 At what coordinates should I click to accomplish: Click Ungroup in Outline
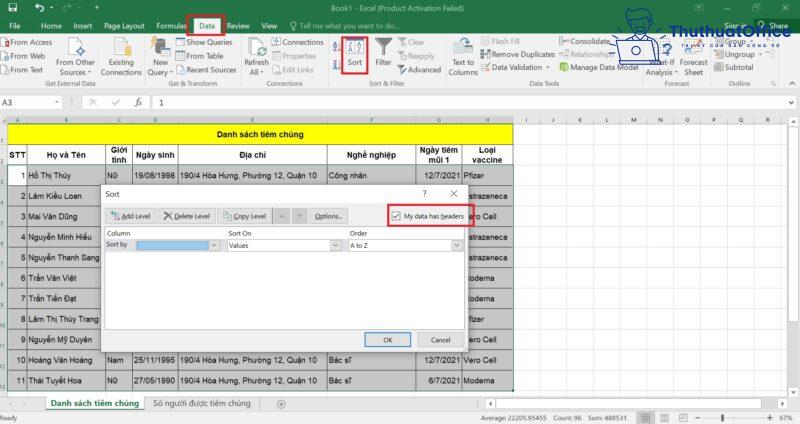[735, 54]
